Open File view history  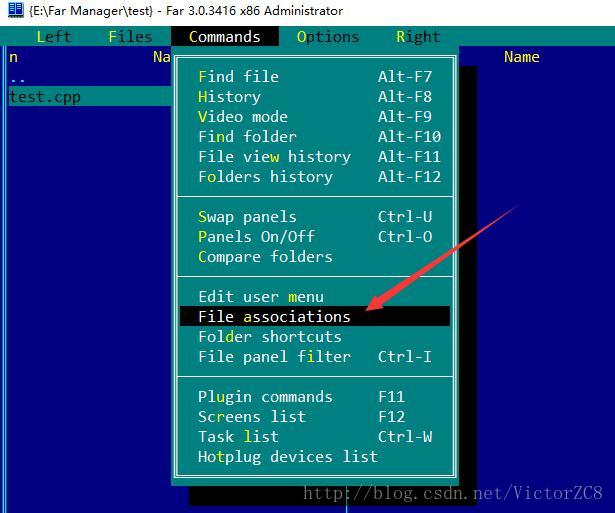click(315, 156)
